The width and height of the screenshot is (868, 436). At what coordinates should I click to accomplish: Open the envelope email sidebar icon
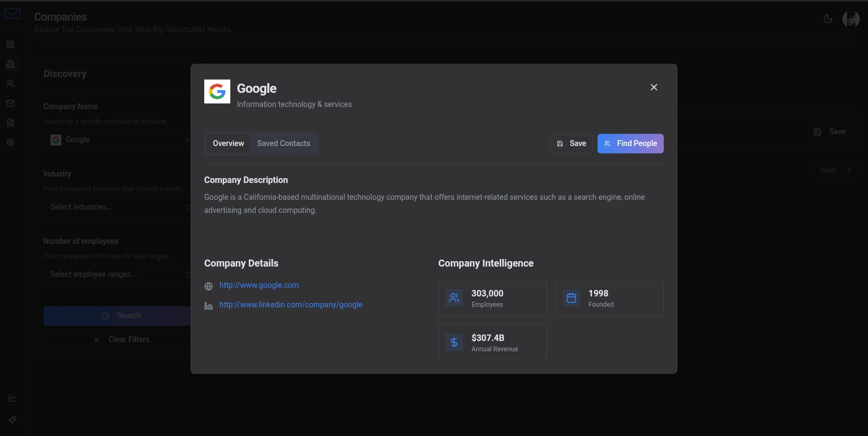[10, 103]
